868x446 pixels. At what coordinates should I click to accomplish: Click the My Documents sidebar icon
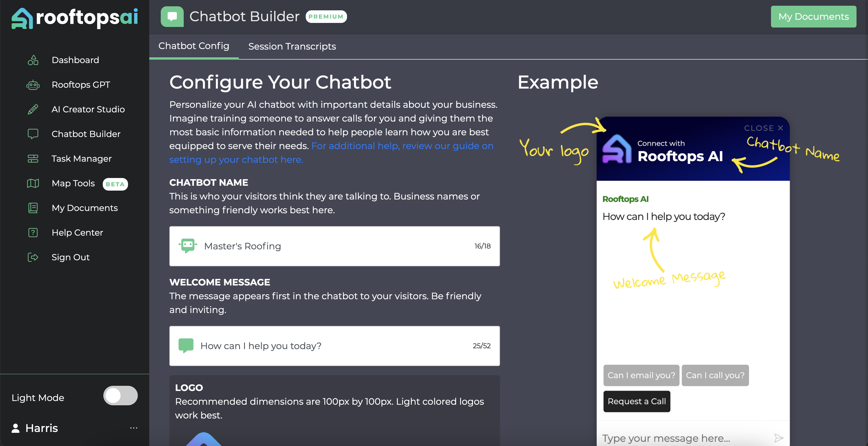(x=33, y=208)
